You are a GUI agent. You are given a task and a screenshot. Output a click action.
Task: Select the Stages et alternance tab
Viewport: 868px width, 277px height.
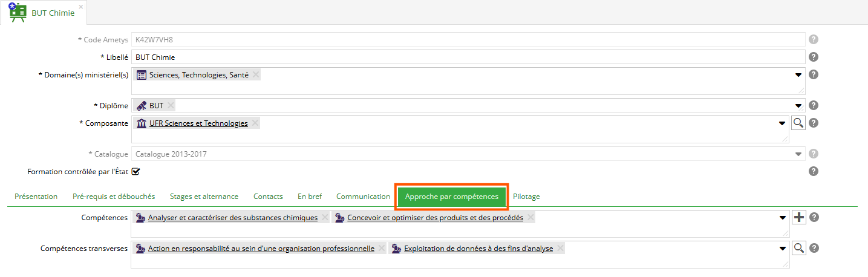point(204,197)
